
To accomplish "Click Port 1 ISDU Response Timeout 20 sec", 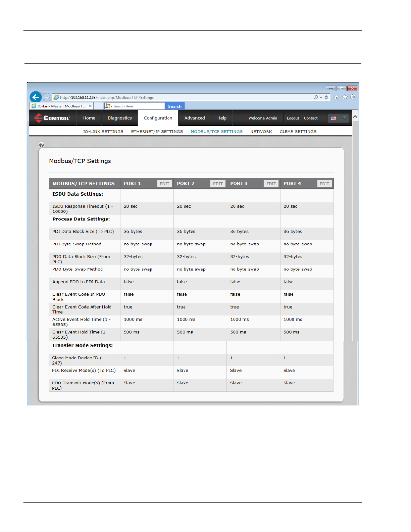I will pyautogui.click(x=131, y=206).
